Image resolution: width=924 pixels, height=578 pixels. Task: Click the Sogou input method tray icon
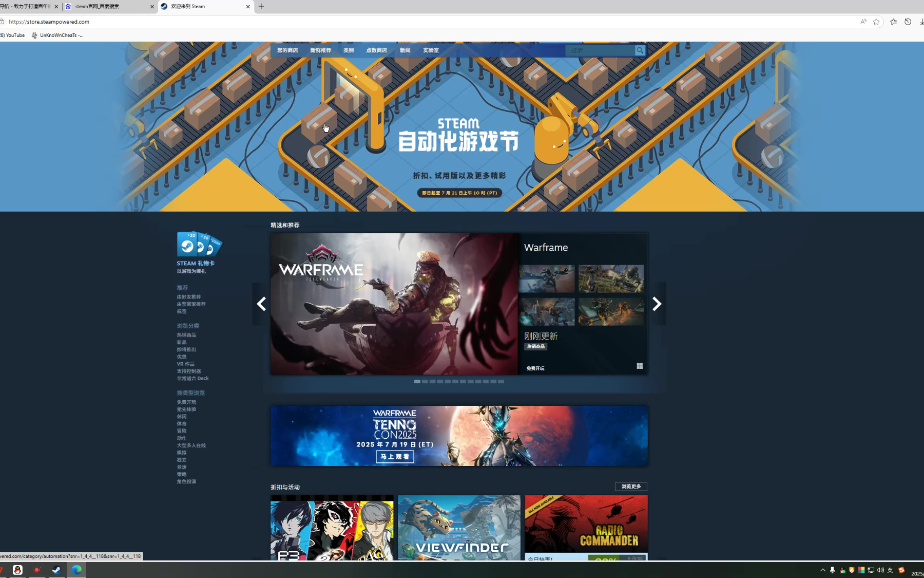tap(901, 570)
